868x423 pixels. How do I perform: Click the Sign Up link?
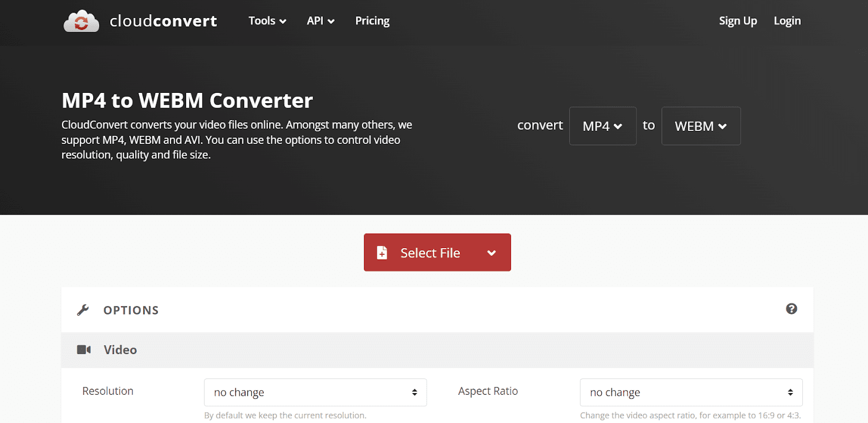tap(738, 21)
